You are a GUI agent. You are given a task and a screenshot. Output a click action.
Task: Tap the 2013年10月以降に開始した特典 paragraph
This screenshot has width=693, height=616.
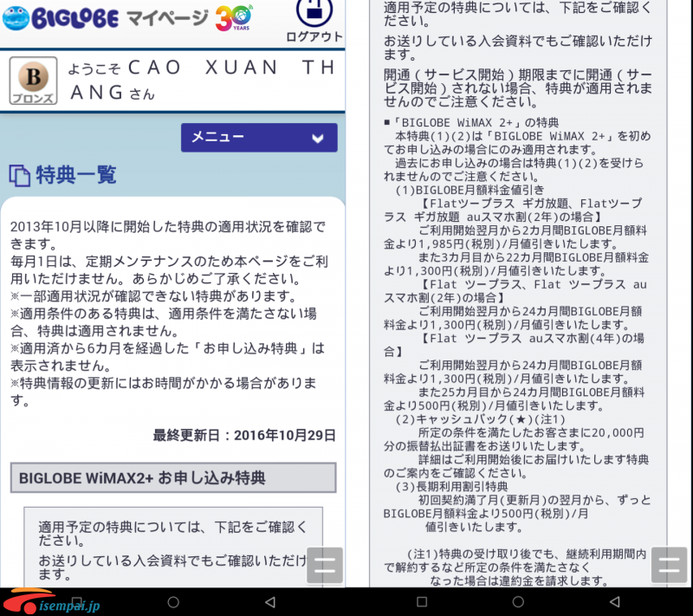(168, 235)
